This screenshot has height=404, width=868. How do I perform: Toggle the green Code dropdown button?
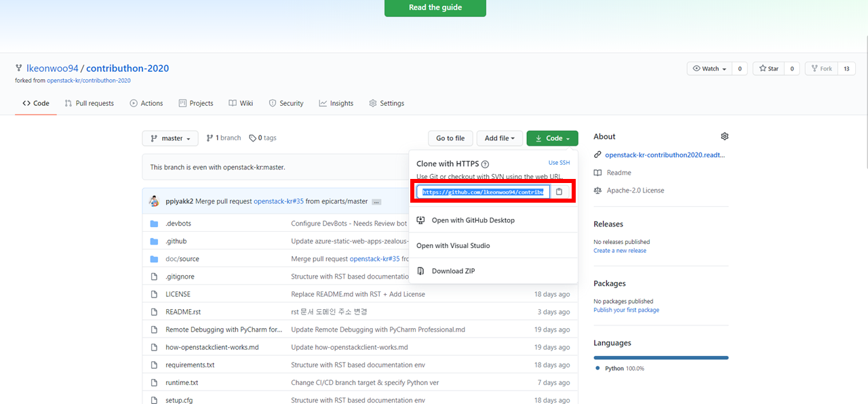click(553, 138)
